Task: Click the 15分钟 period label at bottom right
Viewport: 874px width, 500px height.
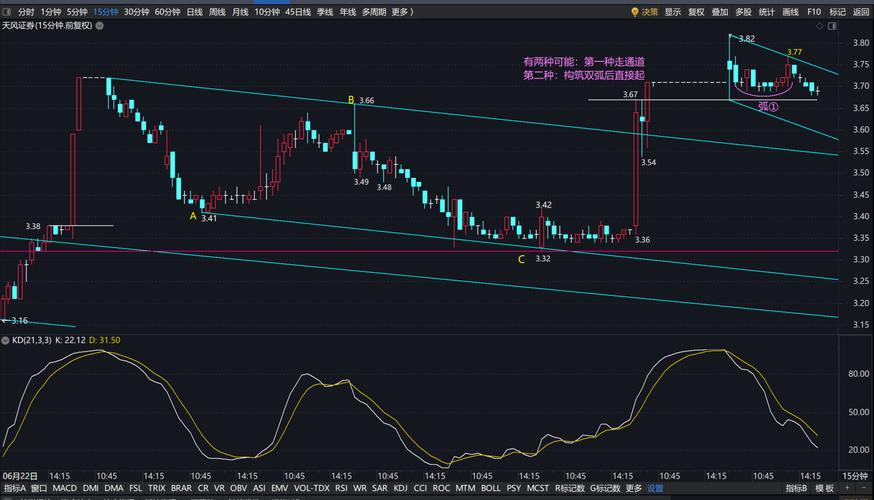Action: [x=854, y=476]
